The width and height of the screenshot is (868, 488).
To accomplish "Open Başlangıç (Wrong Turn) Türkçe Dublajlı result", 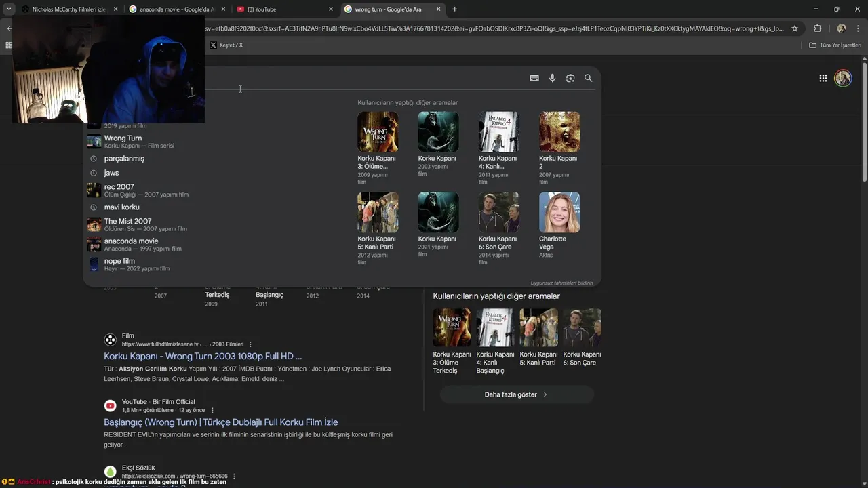I will 221,422.
